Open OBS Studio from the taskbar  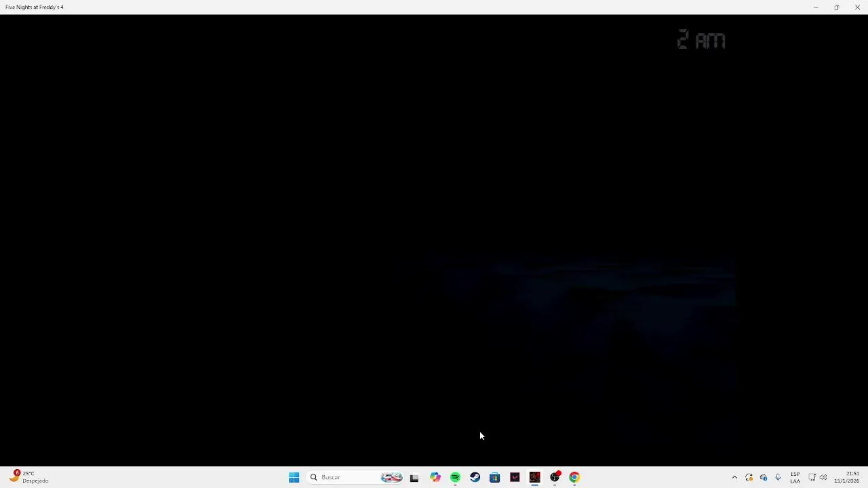(x=555, y=477)
